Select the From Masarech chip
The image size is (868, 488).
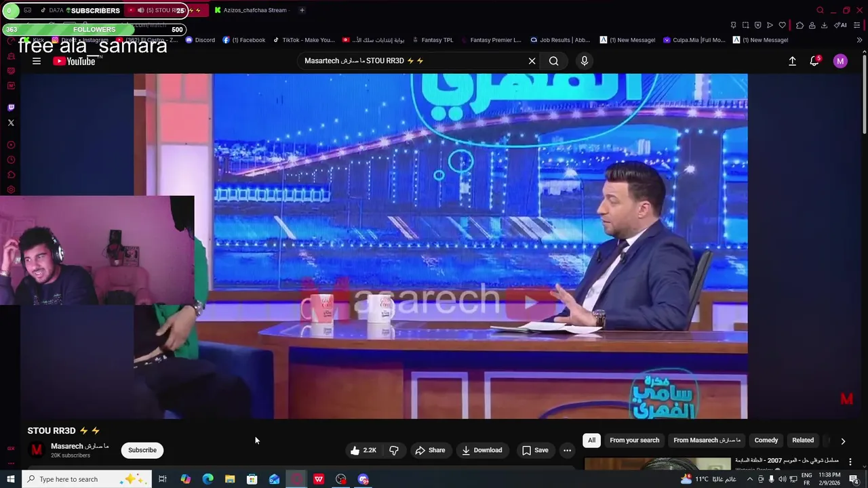tap(707, 440)
